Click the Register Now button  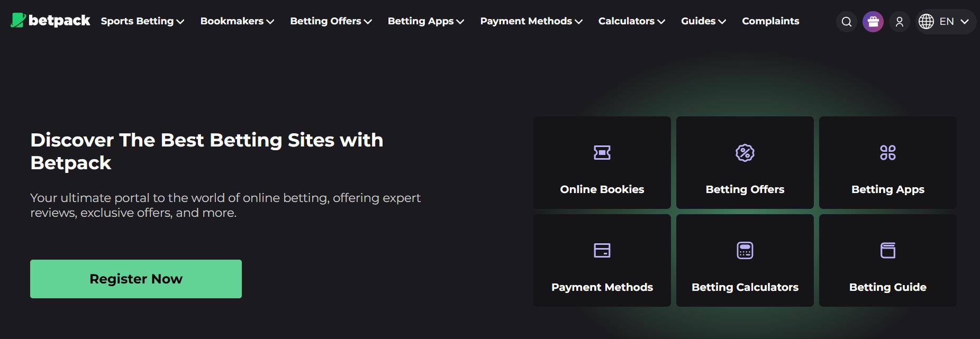tap(136, 279)
